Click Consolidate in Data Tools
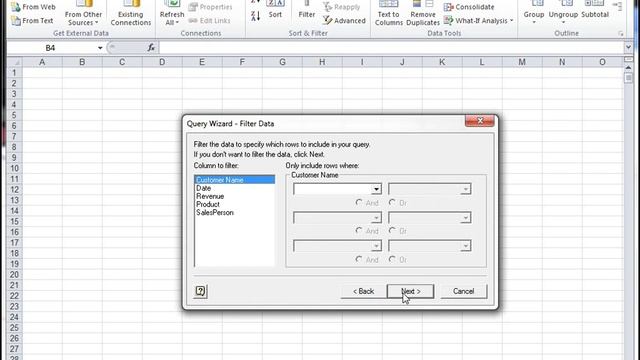 pos(469,7)
